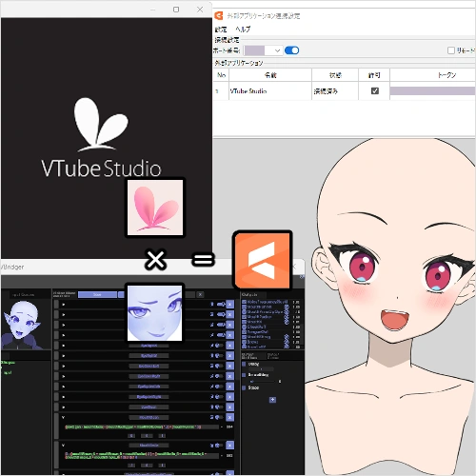Click the MouthOpen formula expression field
Screen dimensions: 476x476
point(142,427)
